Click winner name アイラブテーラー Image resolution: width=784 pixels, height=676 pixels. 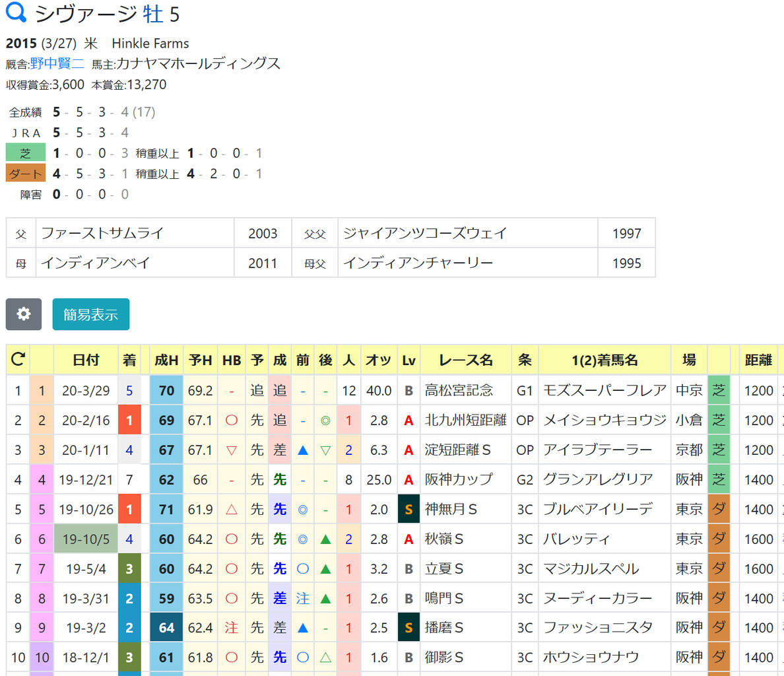pos(597,450)
